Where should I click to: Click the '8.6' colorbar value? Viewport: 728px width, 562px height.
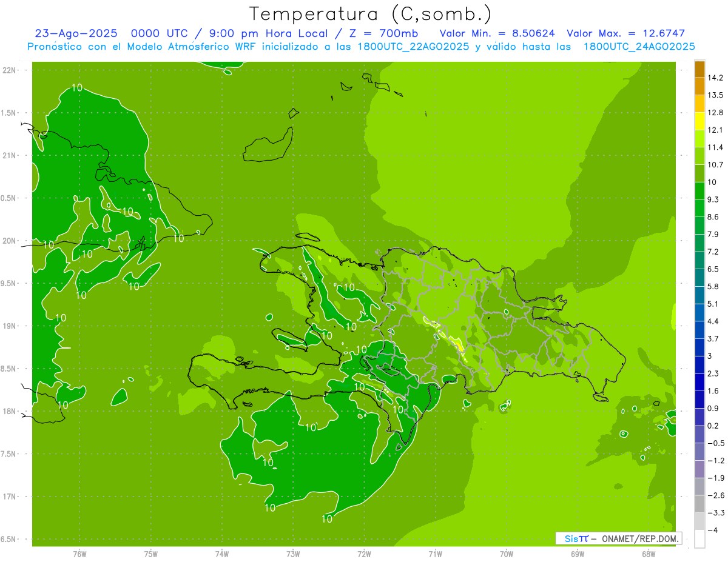[713, 217]
